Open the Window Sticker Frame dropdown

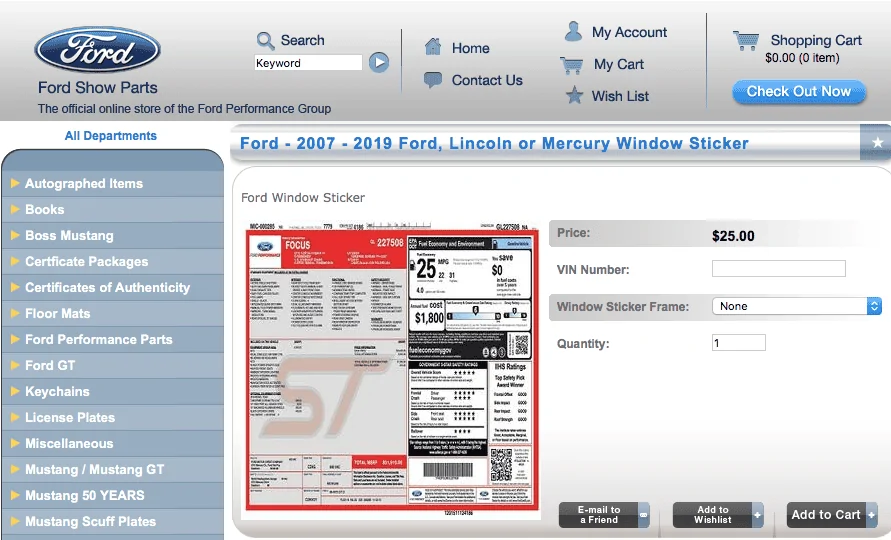tap(797, 306)
